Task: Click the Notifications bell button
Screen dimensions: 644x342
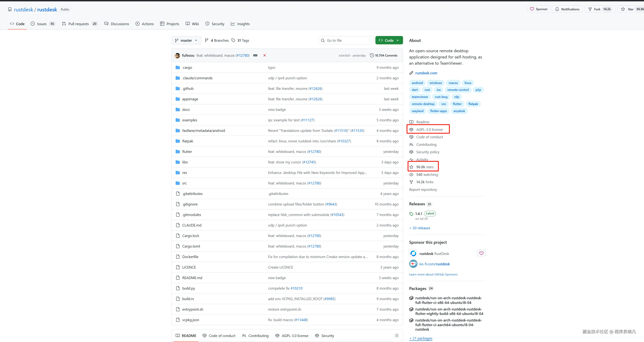Action: [567, 9]
